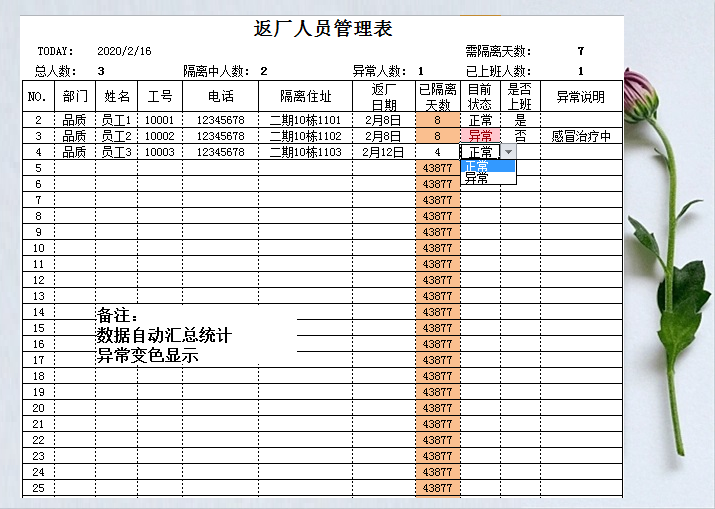The width and height of the screenshot is (715, 509).
Task: Select the address cell 二期10栋1102
Action: pyautogui.click(x=305, y=136)
